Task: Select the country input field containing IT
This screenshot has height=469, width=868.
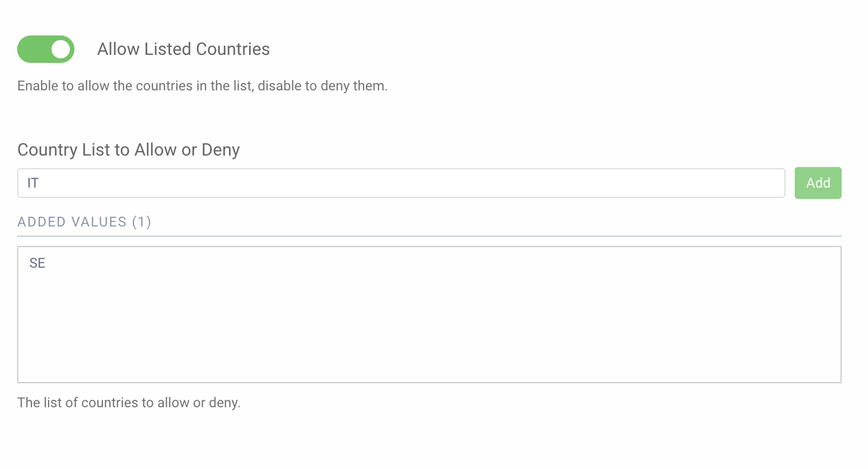Action: [x=401, y=182]
